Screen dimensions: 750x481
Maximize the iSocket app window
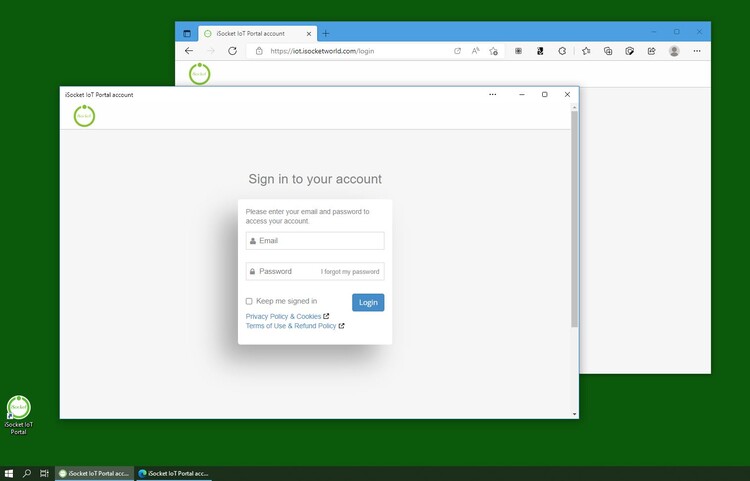point(544,95)
